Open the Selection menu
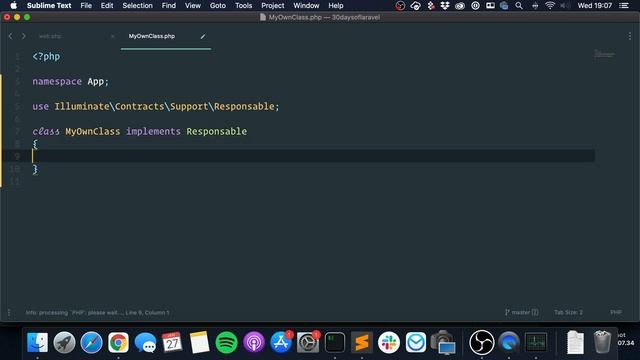The height and width of the screenshot is (360, 640). pyautogui.click(x=138, y=6)
